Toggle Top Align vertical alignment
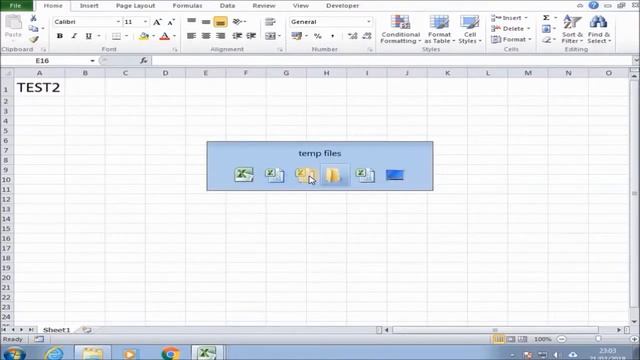Screen dimensions: 640x360 click(x=191, y=22)
